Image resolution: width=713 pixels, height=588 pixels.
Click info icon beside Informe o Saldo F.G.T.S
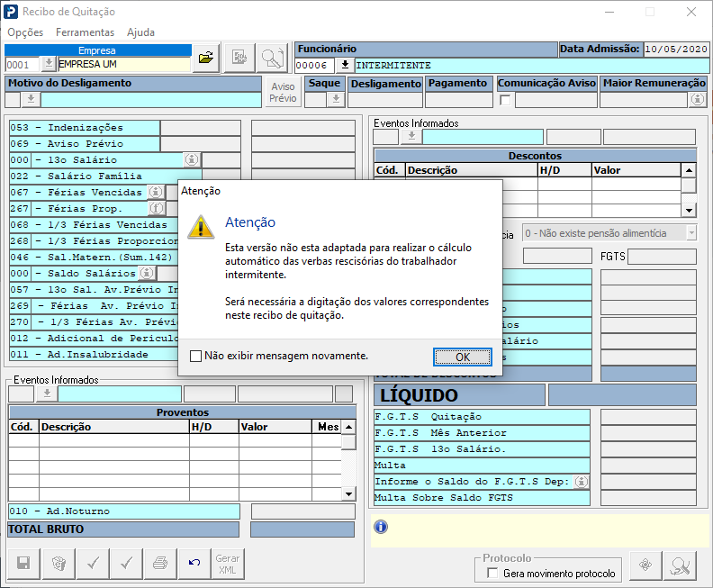(x=582, y=482)
